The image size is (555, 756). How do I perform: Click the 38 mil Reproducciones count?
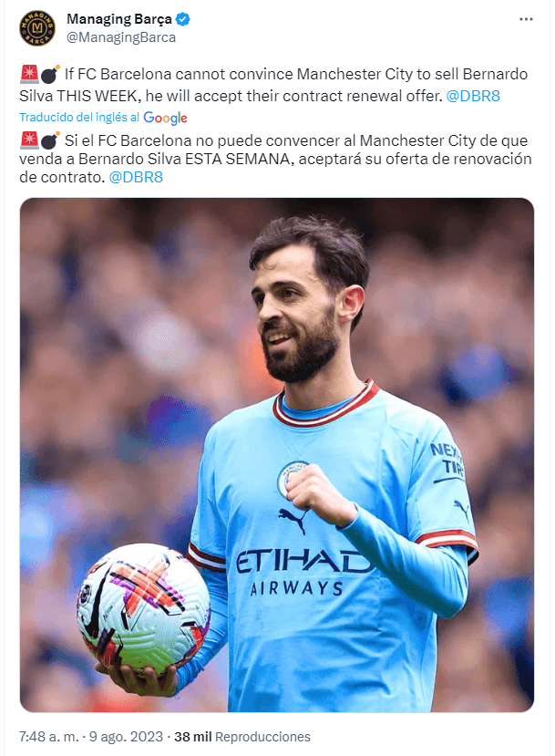(242, 737)
